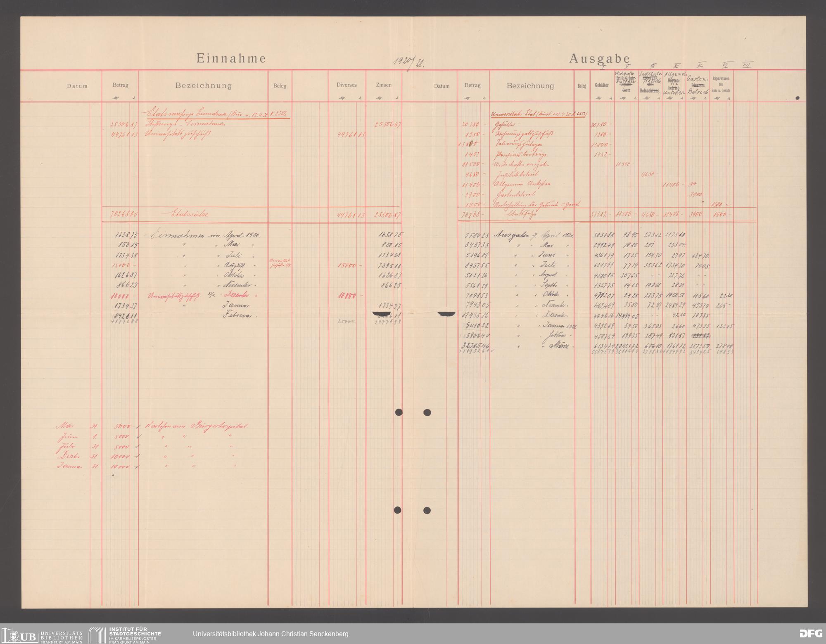Screen dimensions: 826x644
Task: Click the Universitätsbibliothek Johann Christian Senckenberg caption
Action: (271, 634)
